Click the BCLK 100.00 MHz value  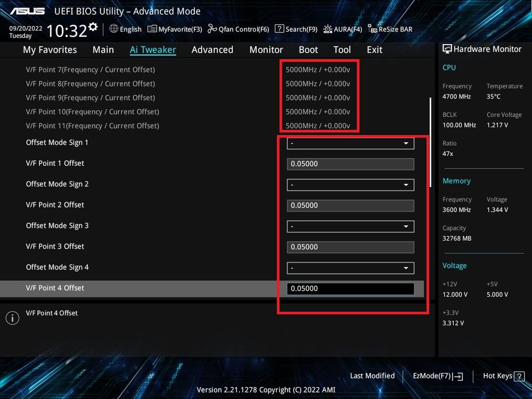(x=459, y=125)
